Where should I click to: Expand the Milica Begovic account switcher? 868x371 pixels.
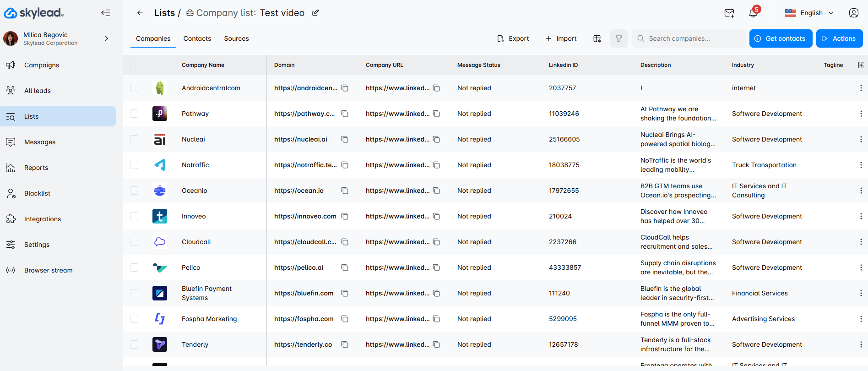[107, 38]
